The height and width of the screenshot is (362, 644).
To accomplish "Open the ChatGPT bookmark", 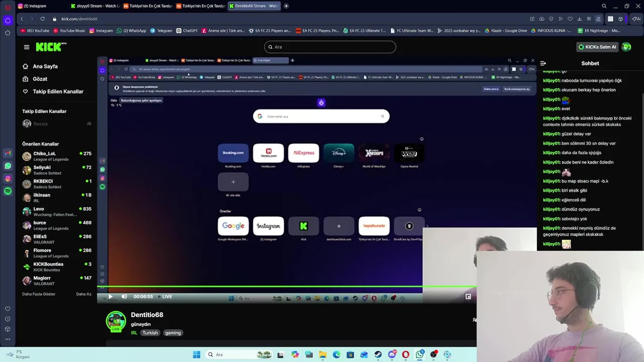I will pyautogui.click(x=187, y=31).
